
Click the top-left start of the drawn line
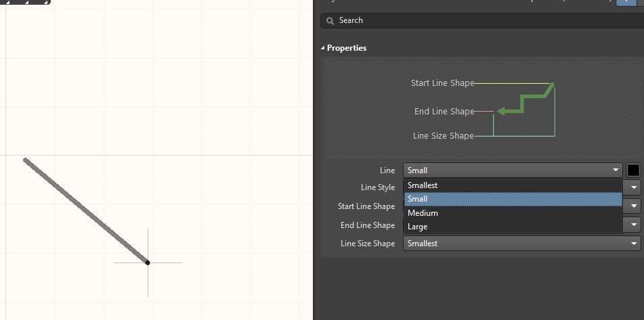coord(26,160)
